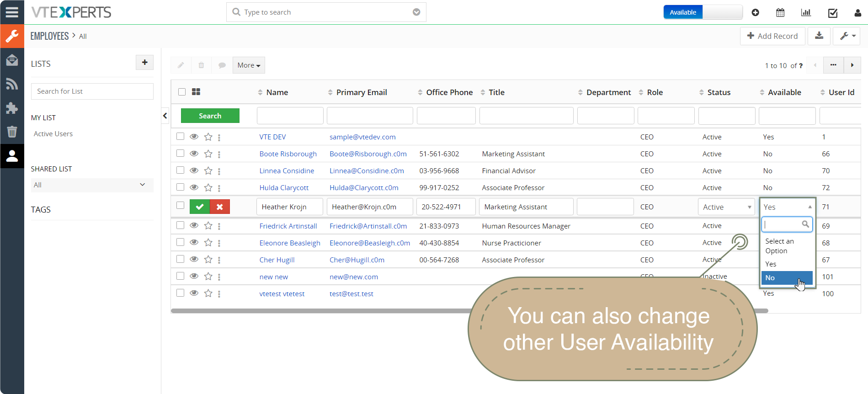
Task: Open the reports chart icon
Action: click(806, 12)
